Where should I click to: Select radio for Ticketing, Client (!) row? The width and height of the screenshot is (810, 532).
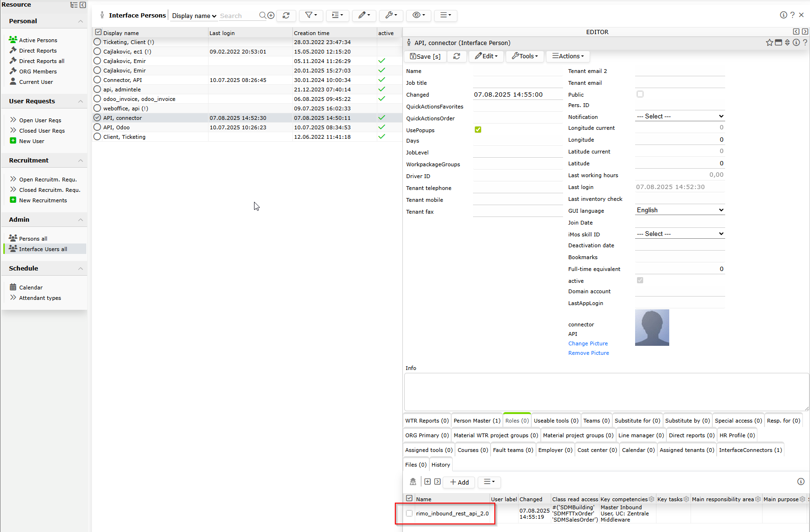97,42
